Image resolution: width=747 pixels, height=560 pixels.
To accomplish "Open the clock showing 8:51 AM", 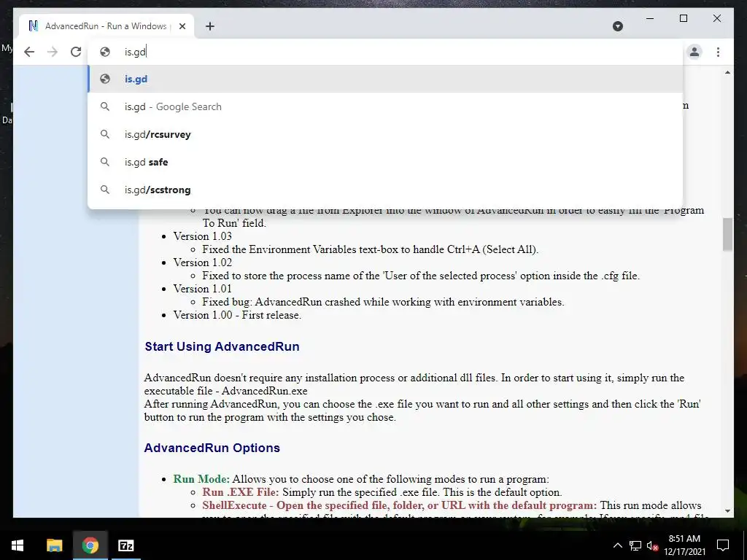I will pos(684,545).
